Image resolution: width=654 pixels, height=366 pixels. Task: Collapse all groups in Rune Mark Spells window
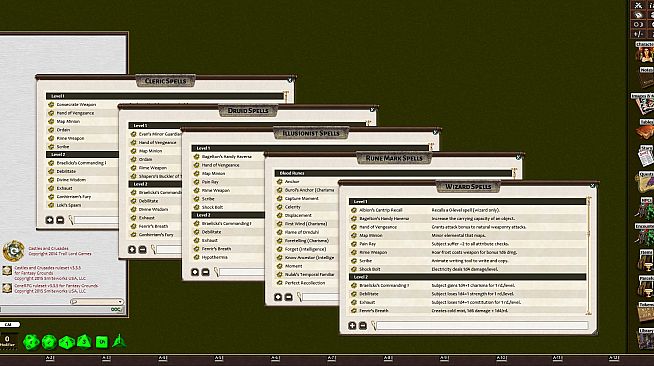pos(289,297)
